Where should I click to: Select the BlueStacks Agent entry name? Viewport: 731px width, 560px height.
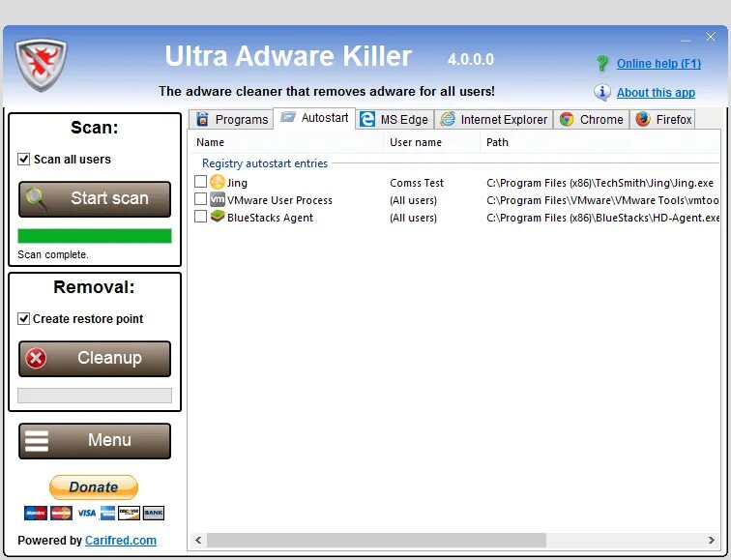270,218
